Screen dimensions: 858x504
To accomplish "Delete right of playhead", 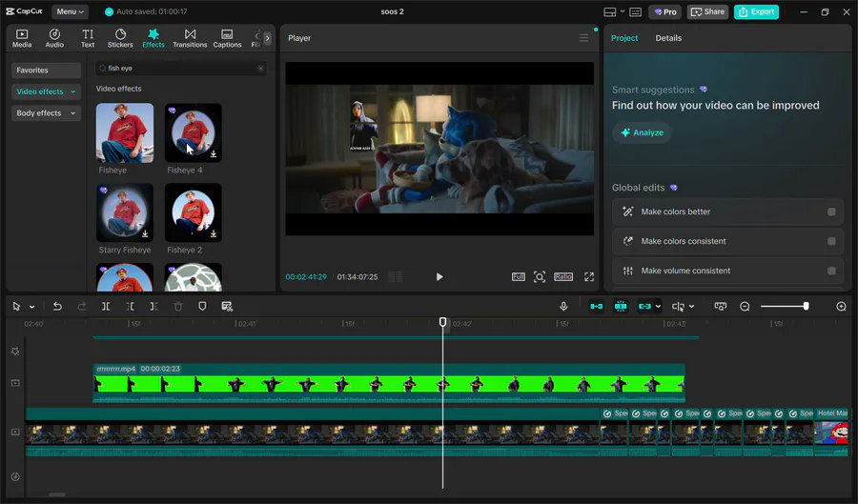I will click(153, 306).
